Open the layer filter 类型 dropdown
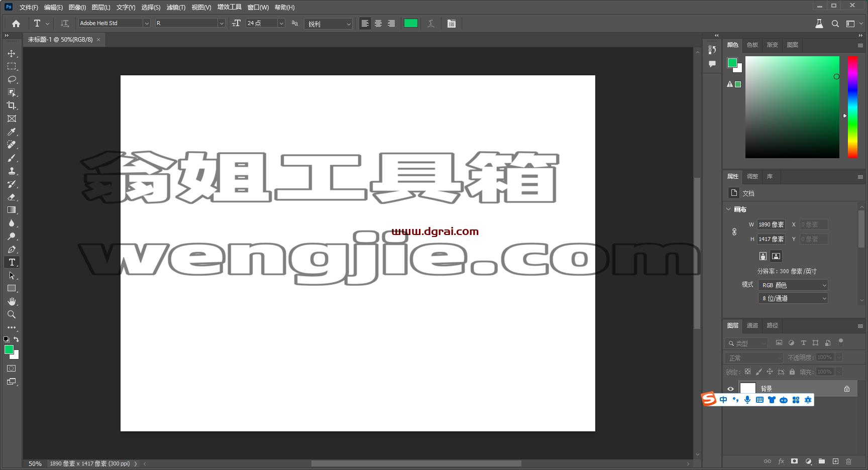 (x=746, y=343)
